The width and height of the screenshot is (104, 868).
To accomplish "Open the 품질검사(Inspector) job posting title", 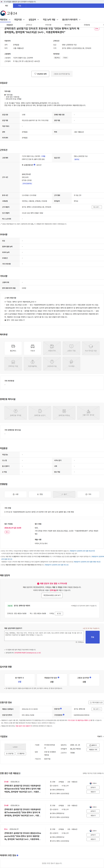I will pyautogui.click(x=22, y=836).
